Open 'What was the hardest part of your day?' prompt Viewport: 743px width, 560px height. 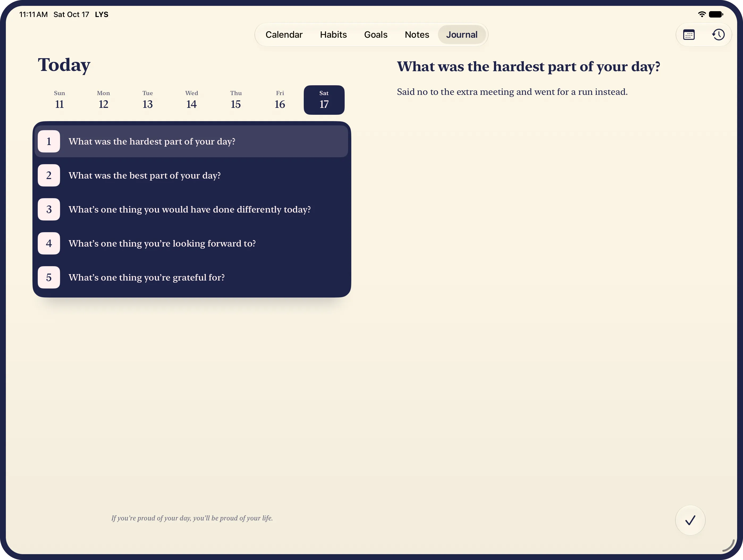(191, 141)
